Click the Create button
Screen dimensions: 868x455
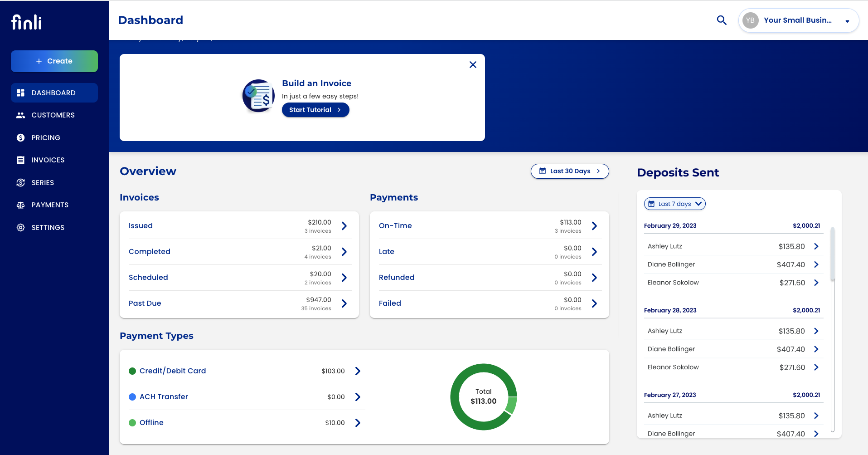coord(54,61)
